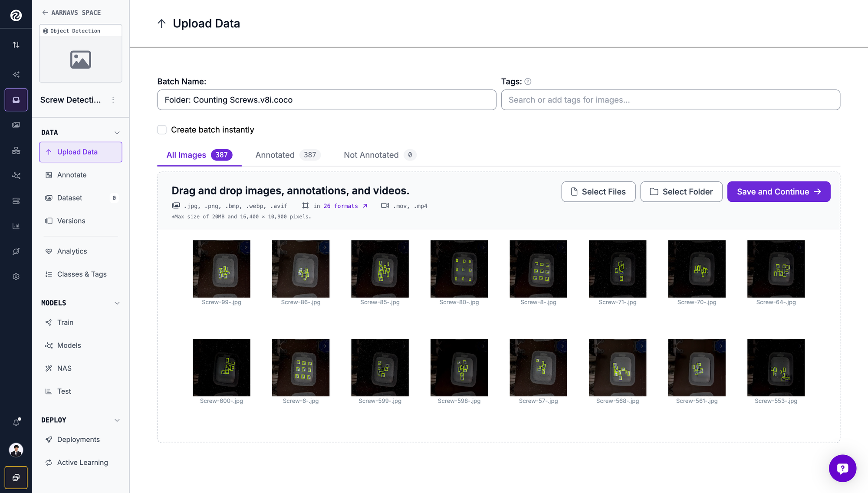Open Test in the sidebar
The height and width of the screenshot is (493, 868).
point(81,391)
